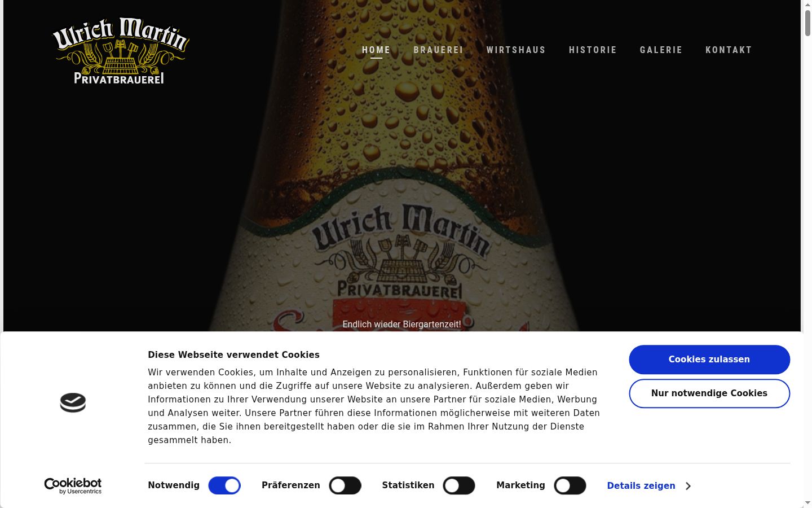The width and height of the screenshot is (812, 508).
Task: Open the Galerie menu item
Action: 661,50
